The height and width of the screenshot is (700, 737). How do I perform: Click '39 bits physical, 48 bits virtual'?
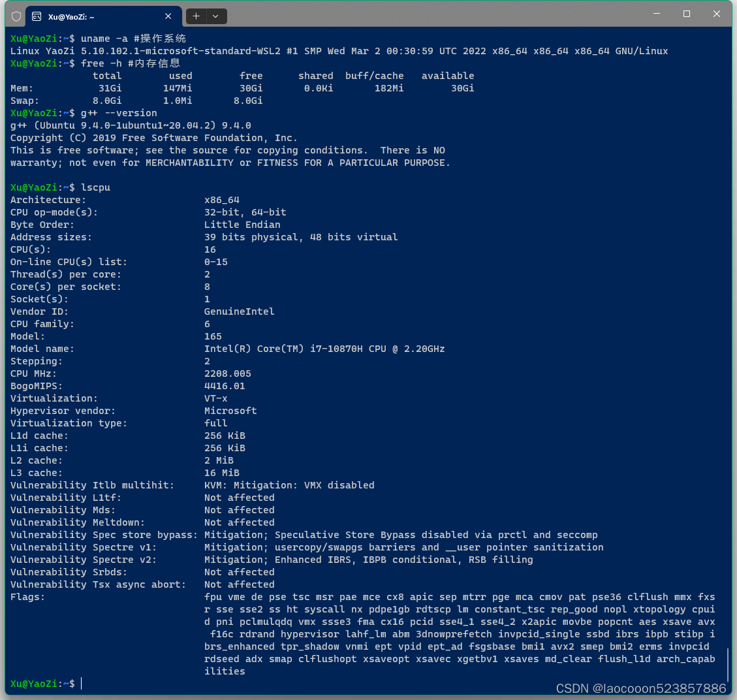pyautogui.click(x=301, y=237)
